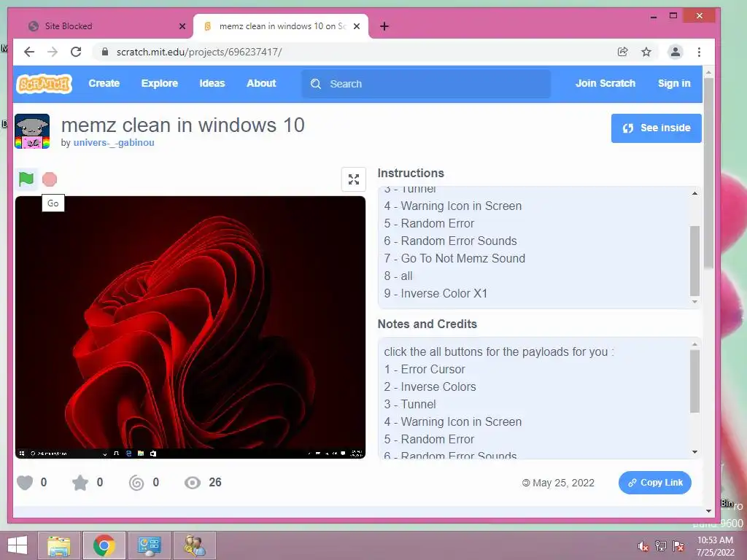Click Sign in
Image resolution: width=747 pixels, height=560 pixels.
[673, 83]
